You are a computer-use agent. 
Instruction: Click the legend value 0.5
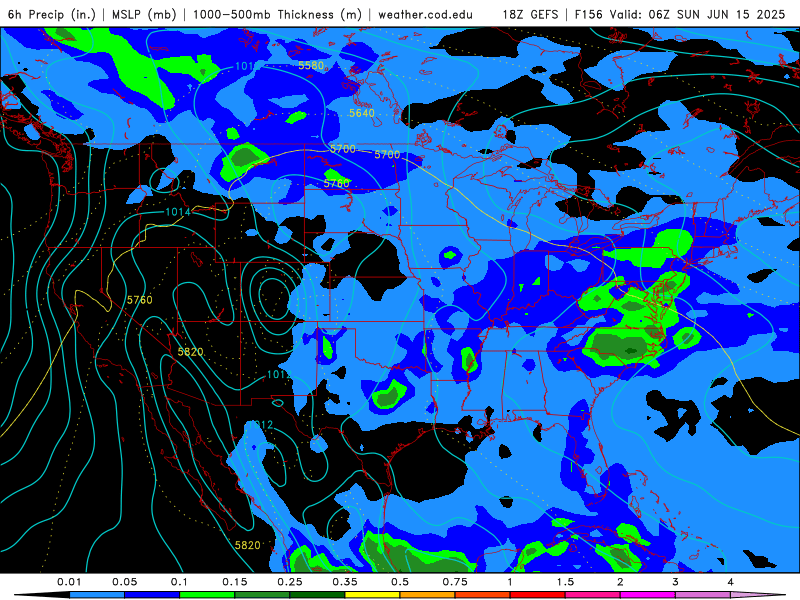(x=400, y=582)
